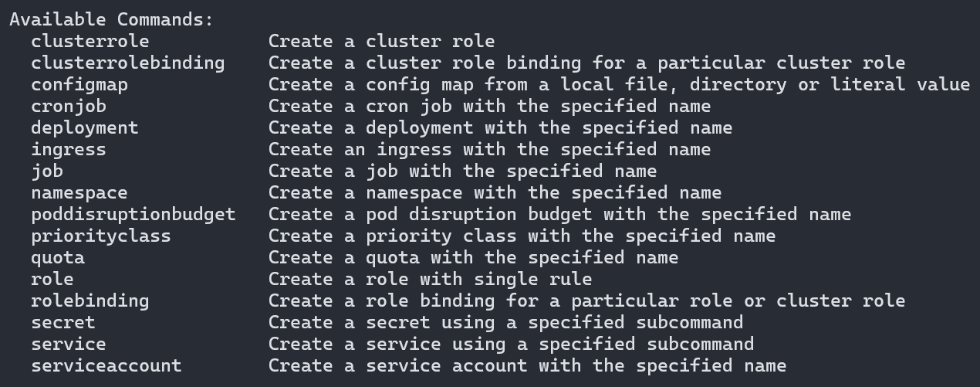Click the 'Create a secret using a specified subcommand' text

tap(505, 322)
